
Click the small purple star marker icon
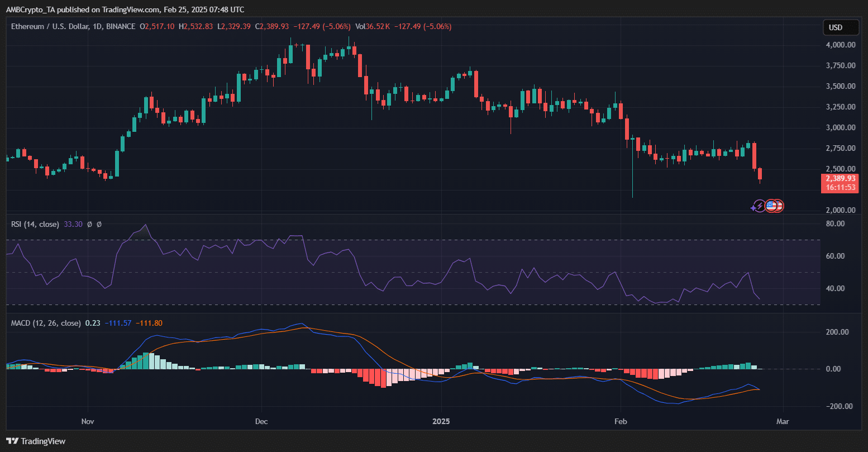[753, 208]
